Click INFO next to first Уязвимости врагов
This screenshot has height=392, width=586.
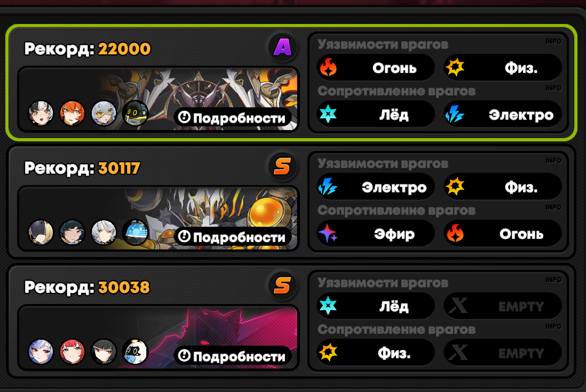(553, 42)
